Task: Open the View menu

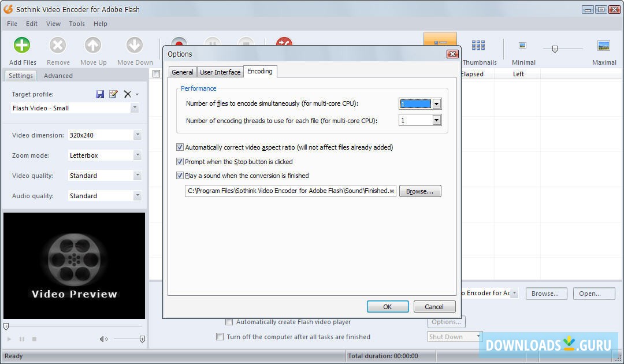Action: [x=53, y=24]
